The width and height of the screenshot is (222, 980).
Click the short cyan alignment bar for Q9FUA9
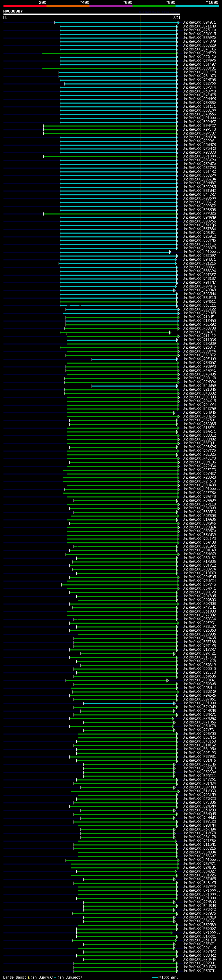coord(135,359)
